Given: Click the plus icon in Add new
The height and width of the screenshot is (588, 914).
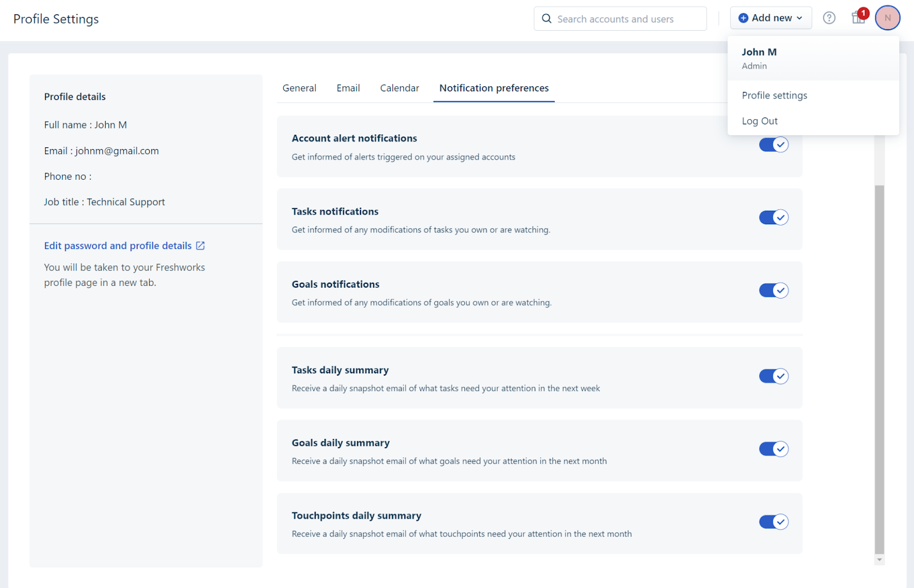Looking at the screenshot, I should (743, 18).
